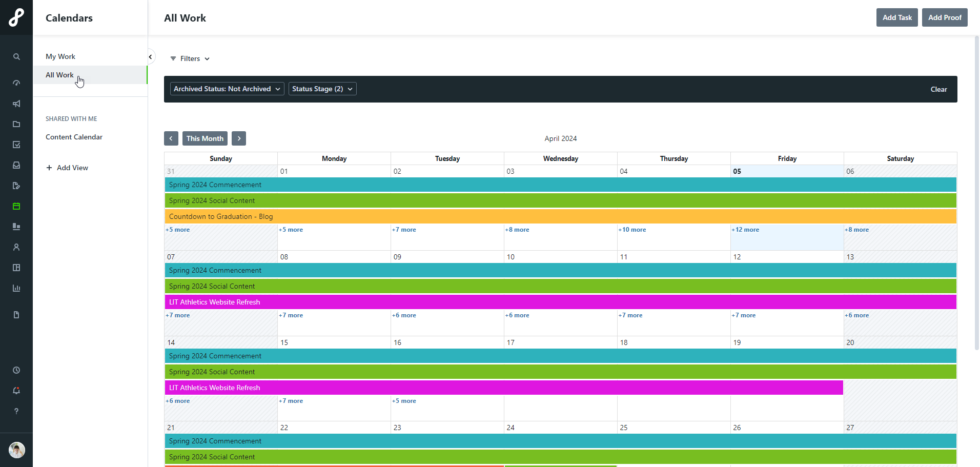Show +7 more on Tuesday 02

point(404,230)
